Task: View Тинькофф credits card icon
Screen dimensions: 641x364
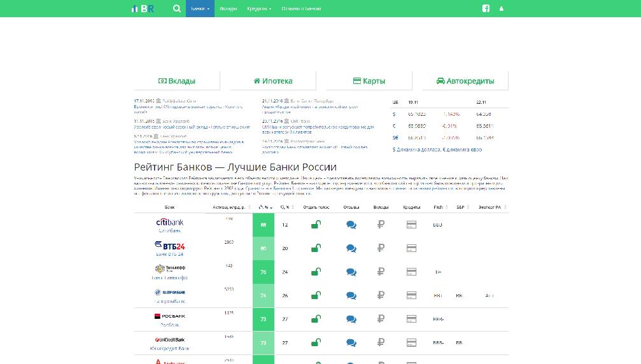Action: coord(411,272)
